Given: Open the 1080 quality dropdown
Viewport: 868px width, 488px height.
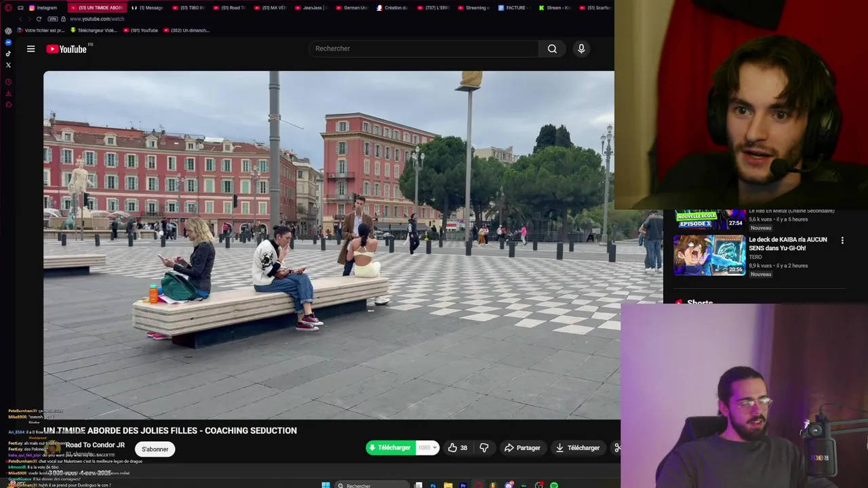Looking at the screenshot, I should tap(427, 448).
